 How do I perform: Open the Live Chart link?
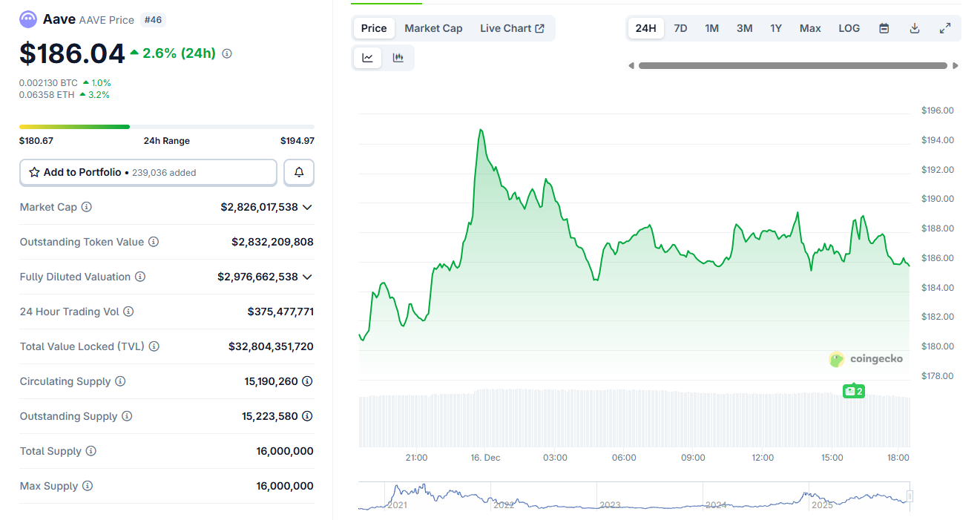tap(512, 27)
